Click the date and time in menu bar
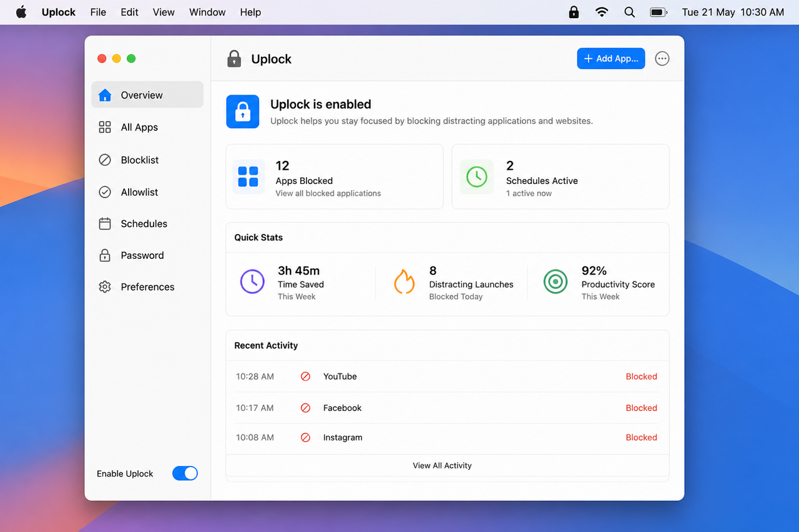This screenshot has height=532, width=799. pos(733,12)
